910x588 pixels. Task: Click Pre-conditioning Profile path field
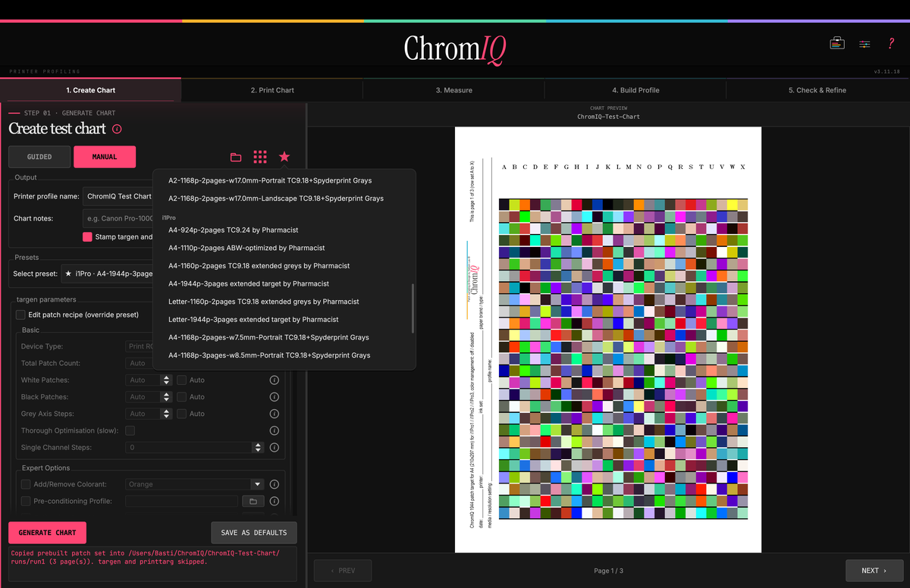click(x=182, y=501)
